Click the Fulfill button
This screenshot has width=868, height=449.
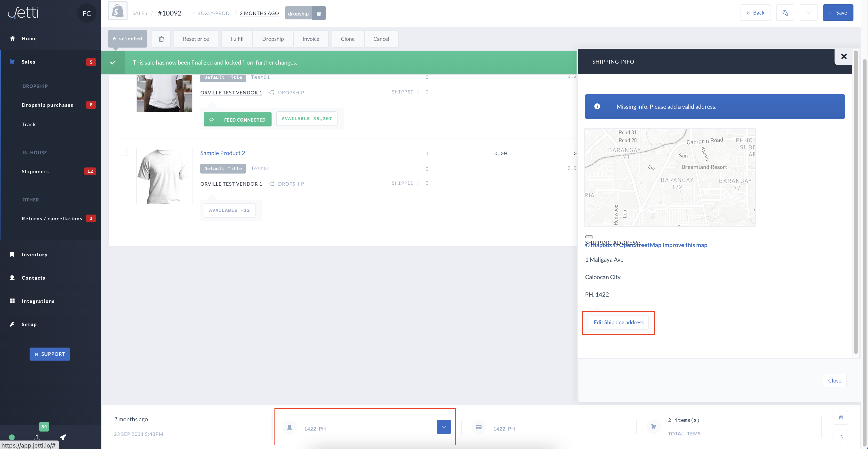tap(237, 39)
